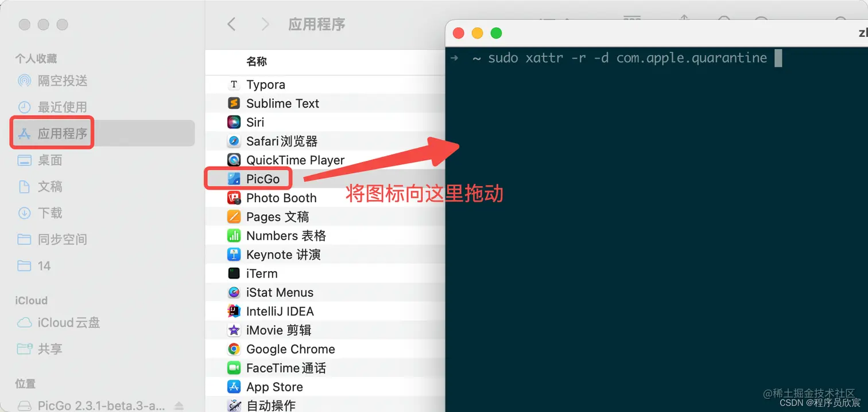
Task: Select the IntelliJ IDEA app icon
Action: [x=234, y=311]
